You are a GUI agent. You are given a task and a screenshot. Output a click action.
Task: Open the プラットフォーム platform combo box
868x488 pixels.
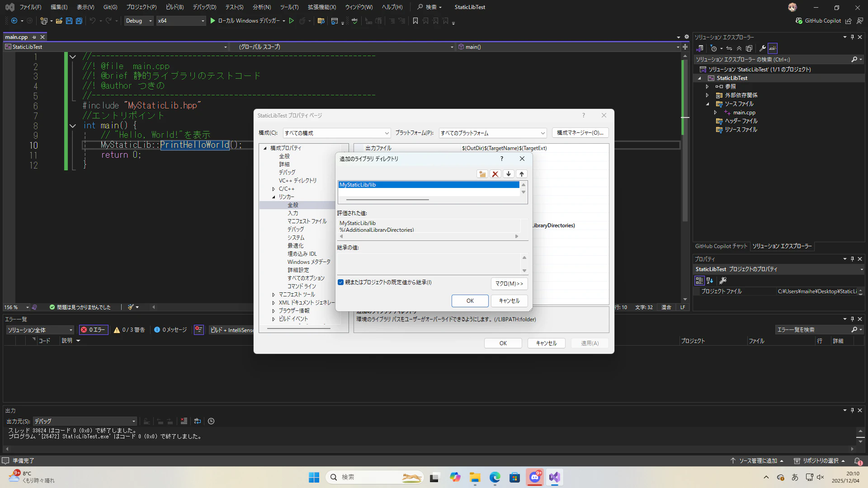point(492,133)
